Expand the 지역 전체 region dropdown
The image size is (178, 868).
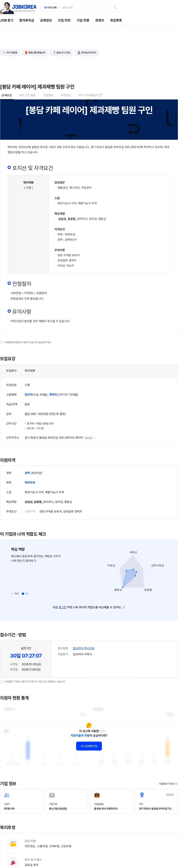(x=52, y=7)
